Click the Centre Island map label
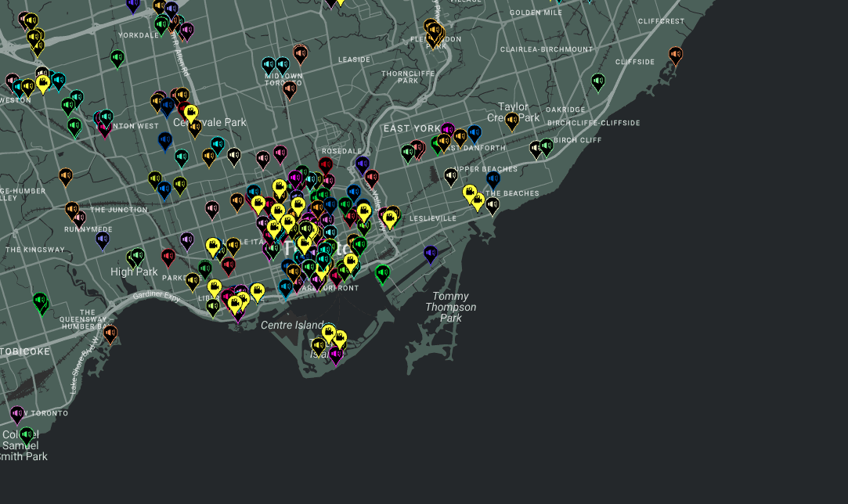Viewport: 848px width, 504px height. click(292, 325)
